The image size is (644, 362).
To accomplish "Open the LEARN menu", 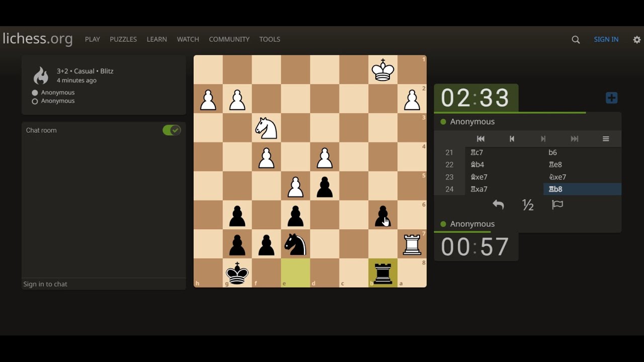I will (157, 39).
